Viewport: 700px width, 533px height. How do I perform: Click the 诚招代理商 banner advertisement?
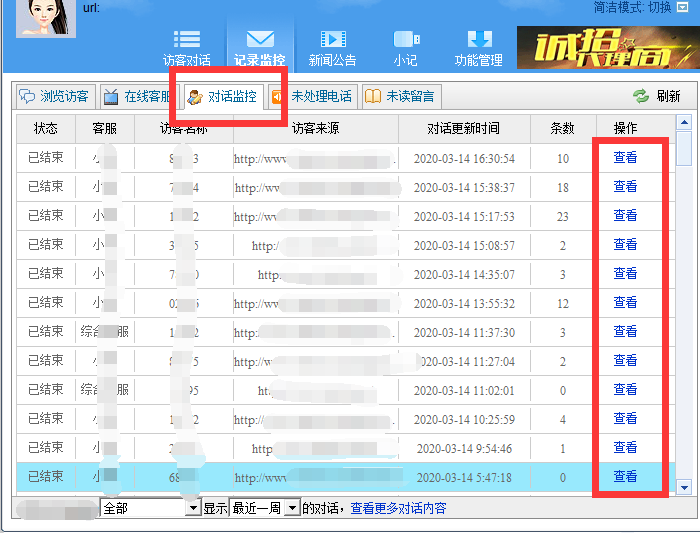(x=608, y=48)
